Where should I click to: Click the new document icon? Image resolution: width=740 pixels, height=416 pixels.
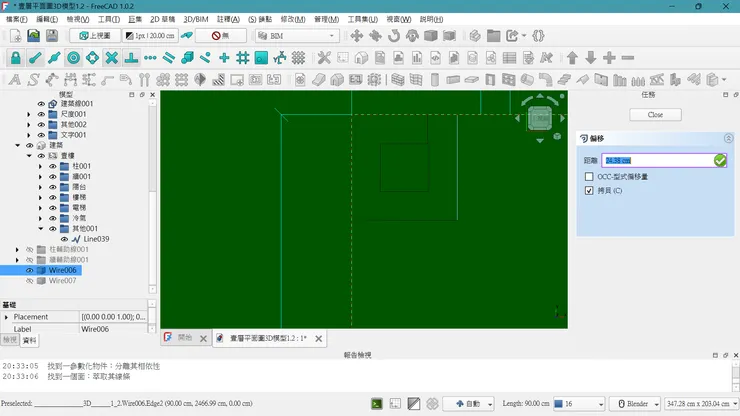click(x=16, y=36)
